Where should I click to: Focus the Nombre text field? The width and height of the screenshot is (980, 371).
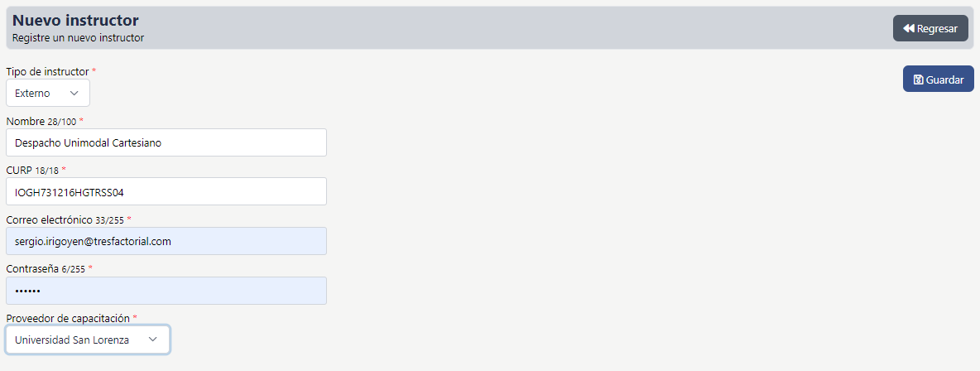pos(166,142)
